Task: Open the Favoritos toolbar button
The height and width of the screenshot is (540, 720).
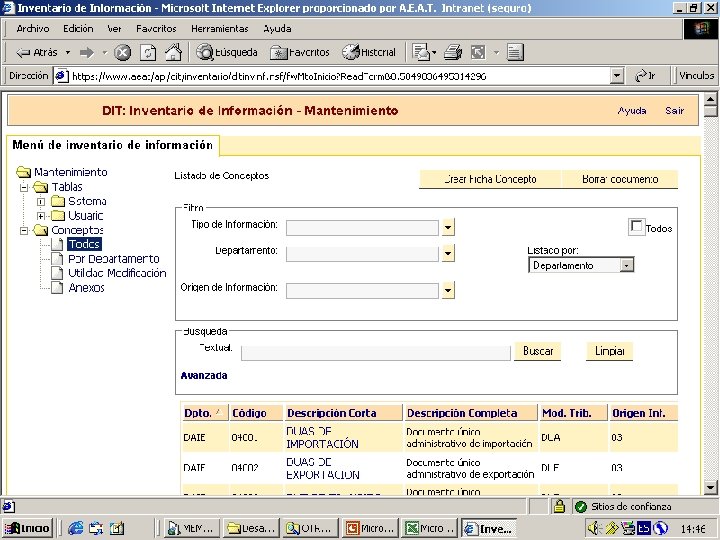Action: [300, 53]
